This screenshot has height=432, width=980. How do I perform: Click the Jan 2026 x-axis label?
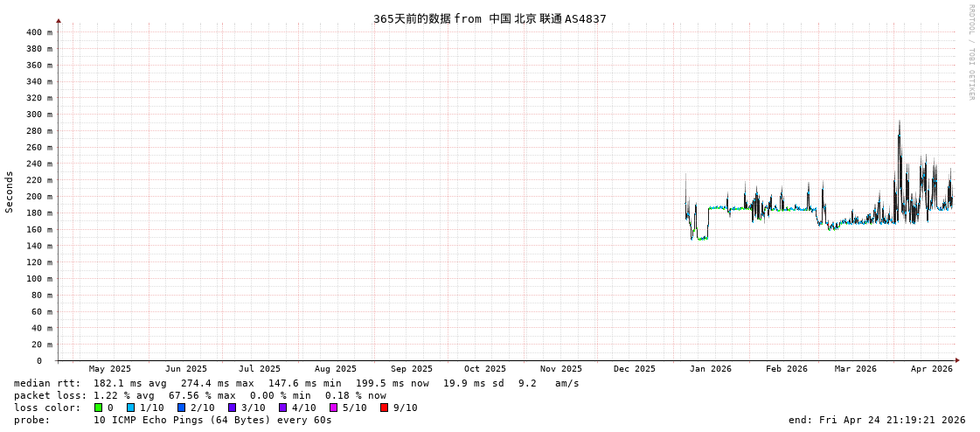click(x=710, y=369)
